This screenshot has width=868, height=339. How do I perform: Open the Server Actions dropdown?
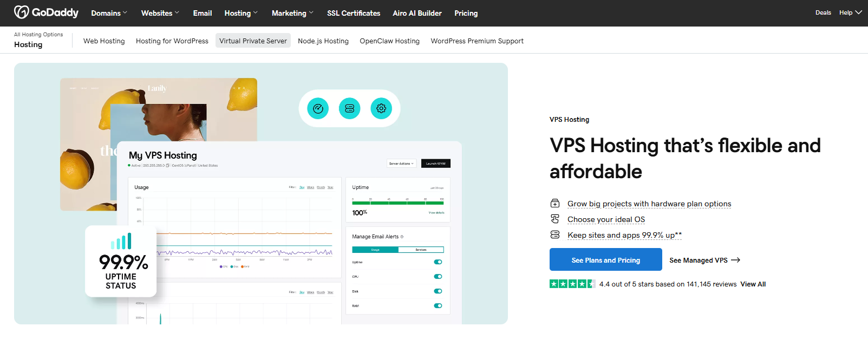point(401,164)
